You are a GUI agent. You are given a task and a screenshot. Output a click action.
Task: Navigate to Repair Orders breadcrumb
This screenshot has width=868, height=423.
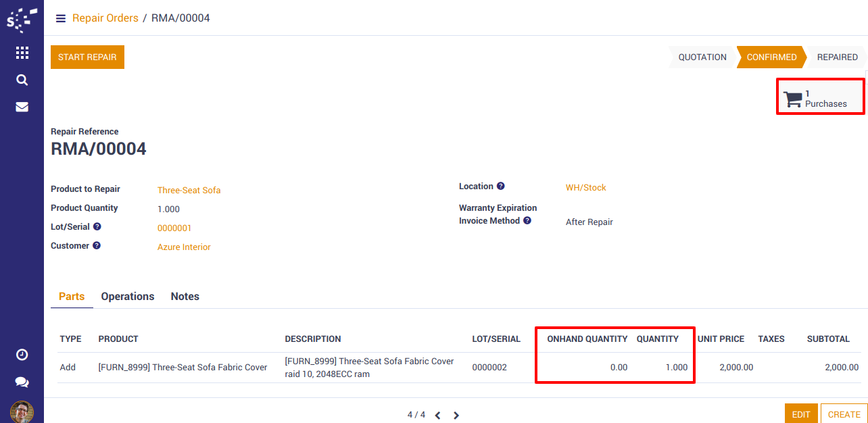105,18
